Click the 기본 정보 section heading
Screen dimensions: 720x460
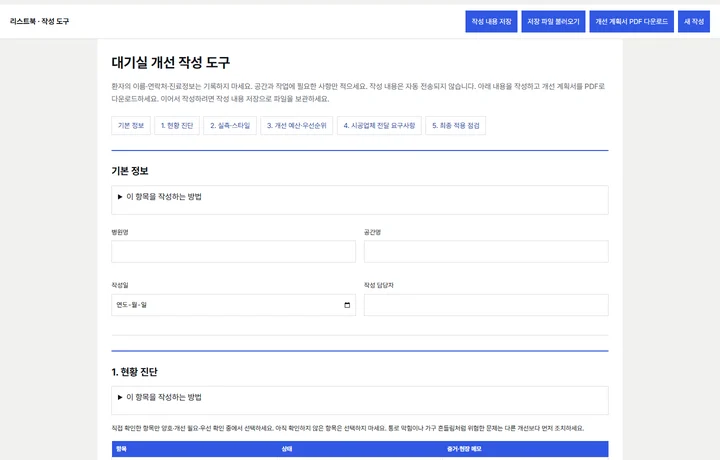pos(130,171)
